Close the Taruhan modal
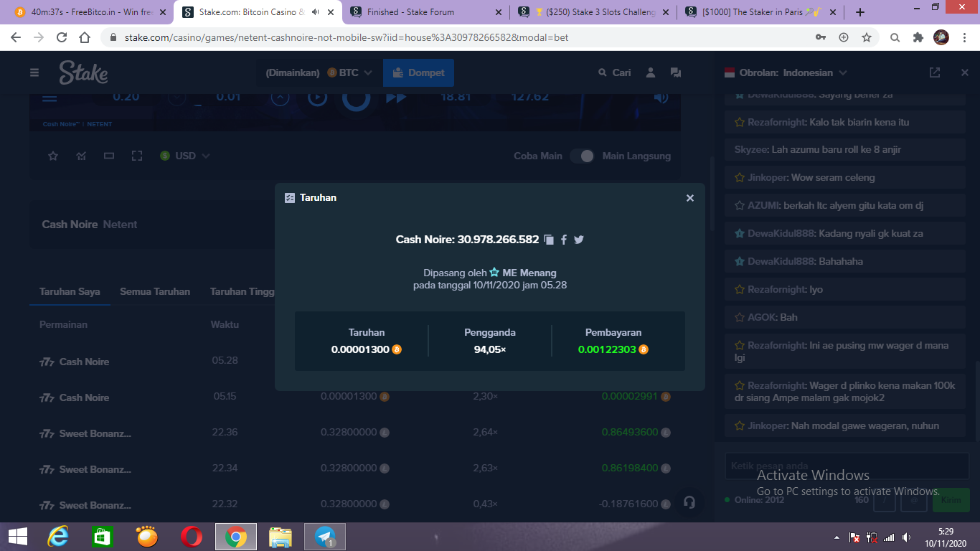 690,198
